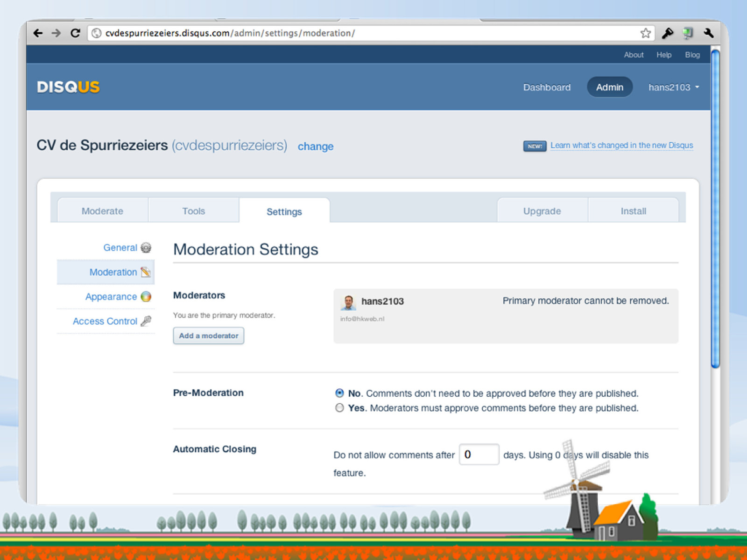Click the DISQUS logo
The image size is (747, 560).
pyautogui.click(x=68, y=87)
